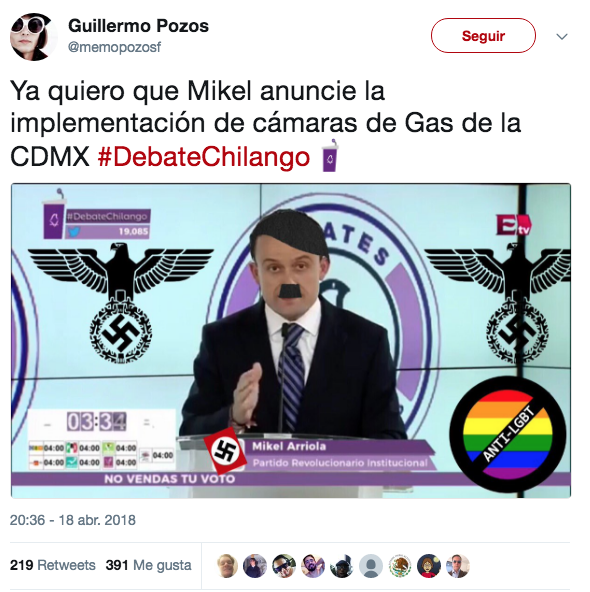Click the @memopozosf handle
The height and width of the screenshot is (592, 590).
114,47
